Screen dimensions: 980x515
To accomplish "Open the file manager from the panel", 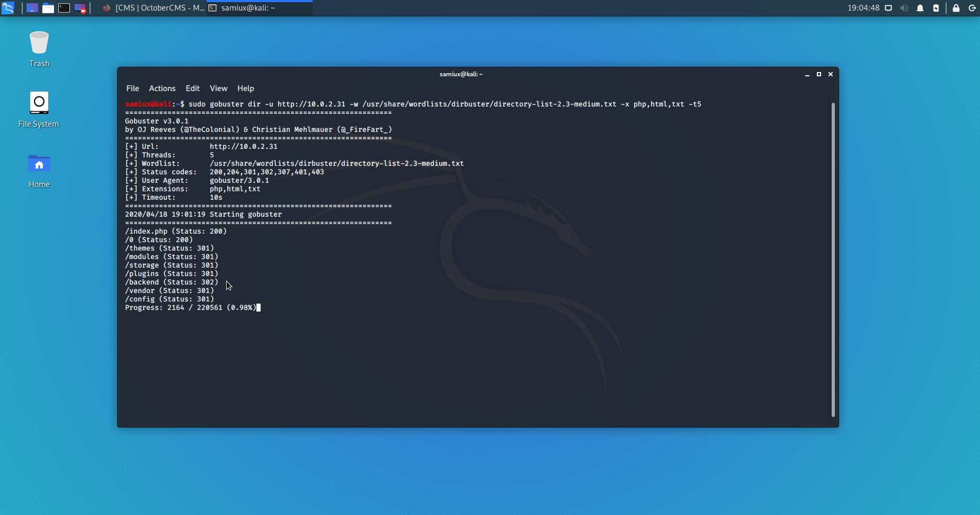I will 48,8.
